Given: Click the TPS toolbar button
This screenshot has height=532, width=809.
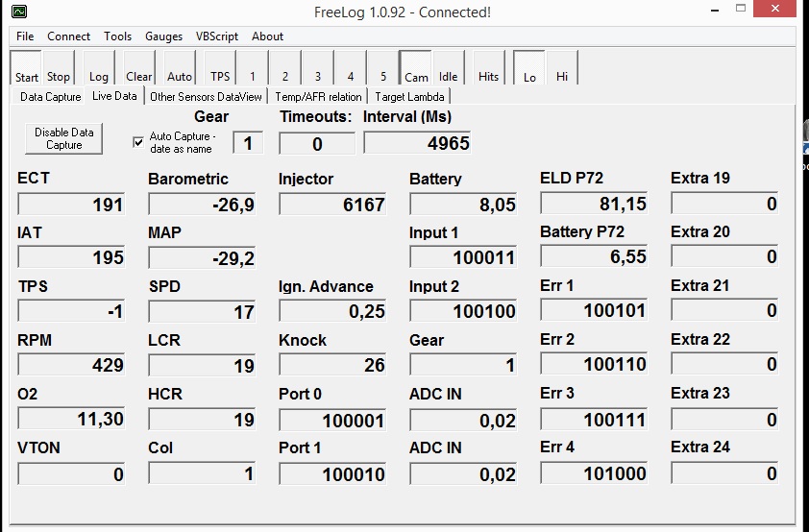Looking at the screenshot, I should [x=220, y=67].
